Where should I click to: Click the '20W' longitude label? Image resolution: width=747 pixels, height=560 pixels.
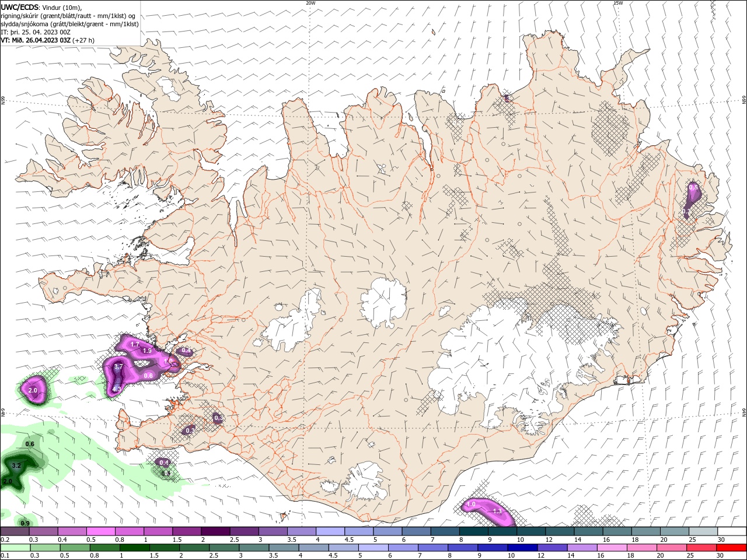pyautogui.click(x=310, y=3)
